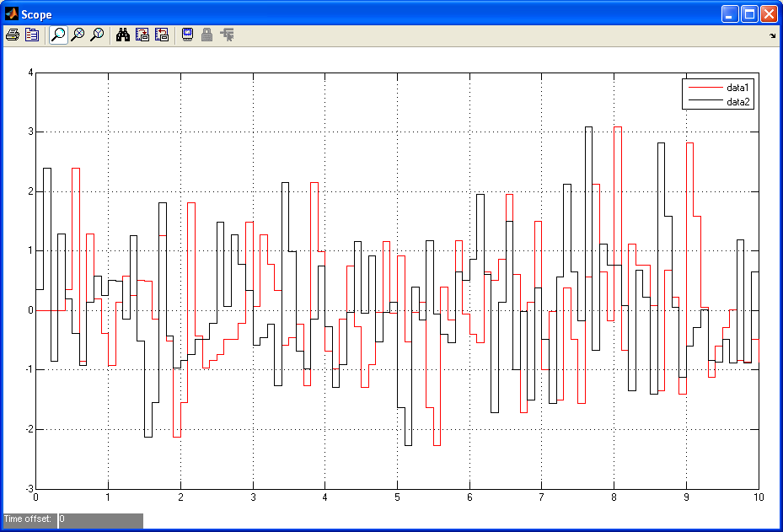Save current axes settings icon

click(x=142, y=35)
